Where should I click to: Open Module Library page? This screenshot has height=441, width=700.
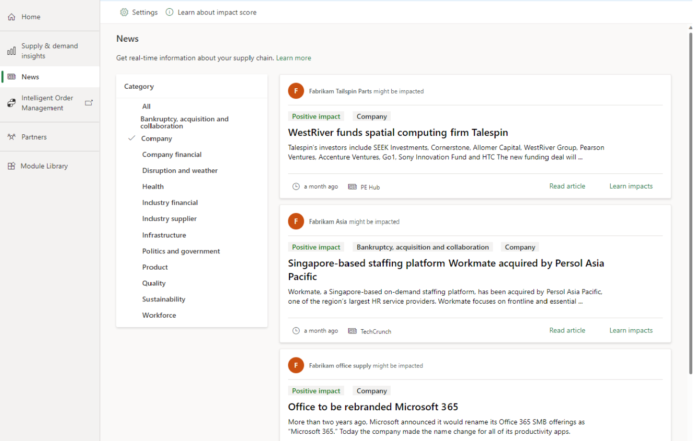tap(44, 166)
